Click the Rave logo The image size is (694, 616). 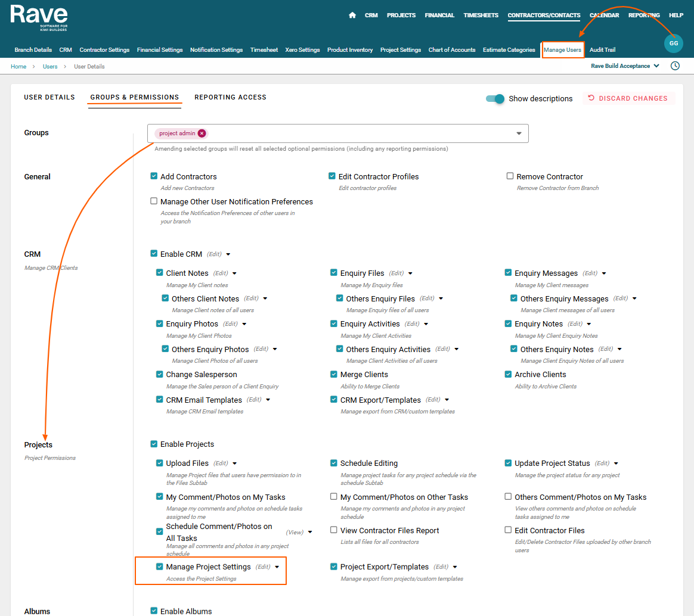(39, 18)
